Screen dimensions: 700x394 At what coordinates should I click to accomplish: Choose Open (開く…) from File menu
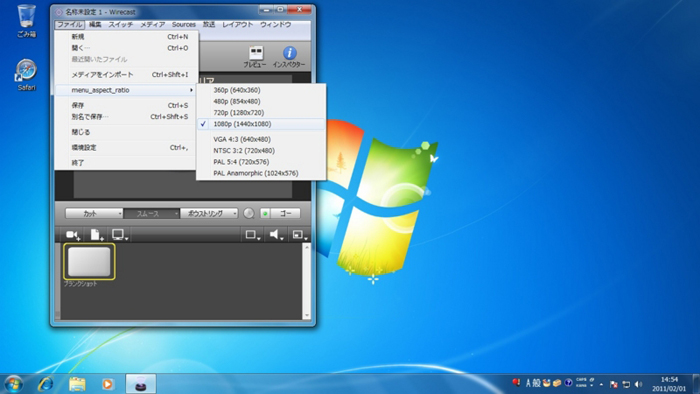pyautogui.click(x=125, y=48)
